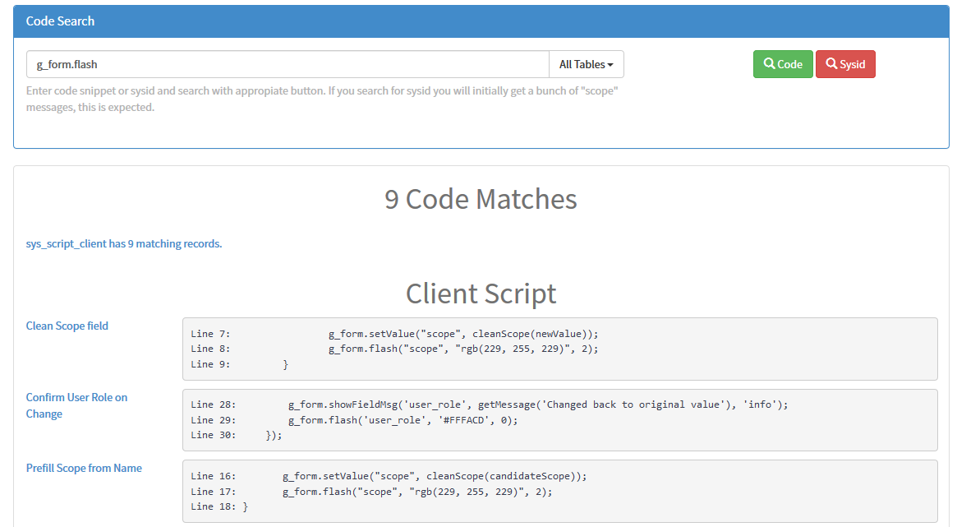Image resolution: width=980 pixels, height=527 pixels.
Task: Click the g_form.flash search input field
Action: [x=288, y=63]
